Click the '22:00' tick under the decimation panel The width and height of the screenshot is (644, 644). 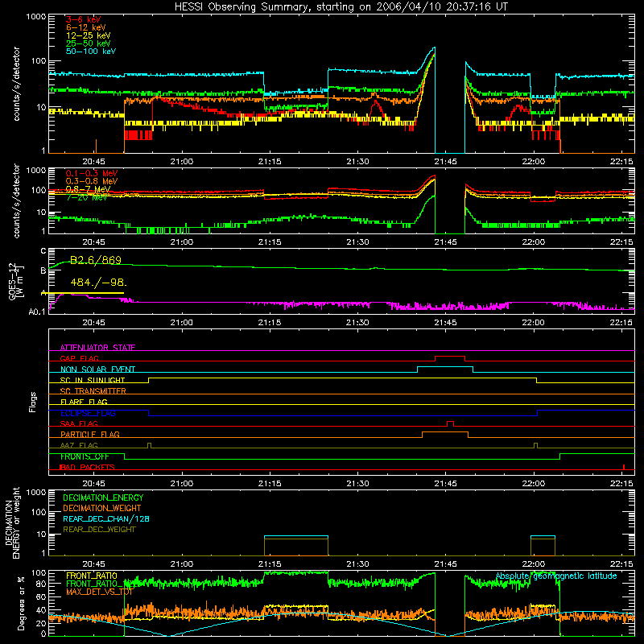533,564
